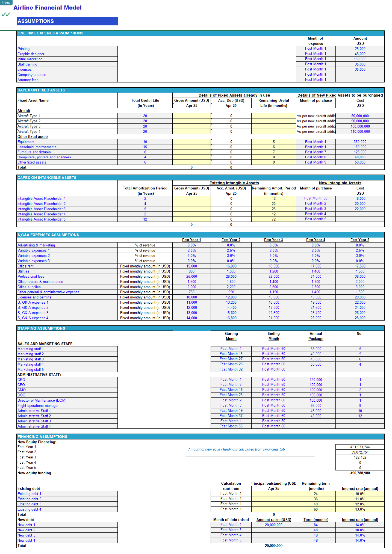
Task: Click Computers, printers and scanners label
Action: [x=67, y=157]
